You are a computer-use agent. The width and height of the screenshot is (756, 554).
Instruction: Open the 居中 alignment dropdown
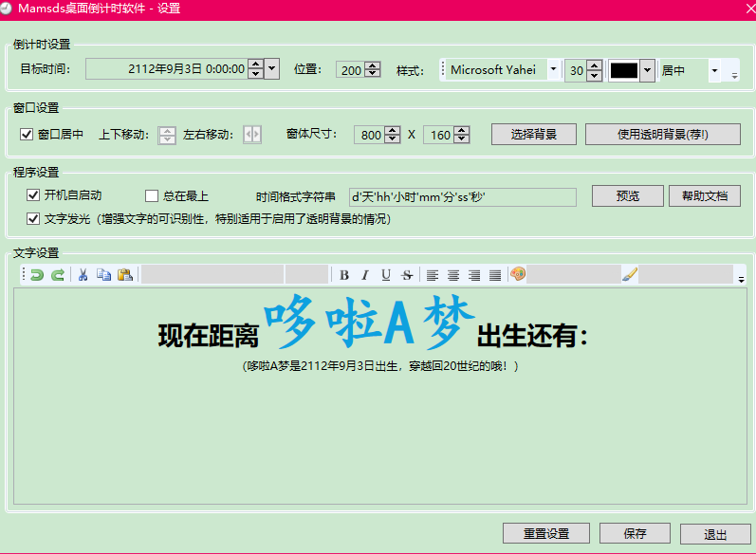click(714, 71)
